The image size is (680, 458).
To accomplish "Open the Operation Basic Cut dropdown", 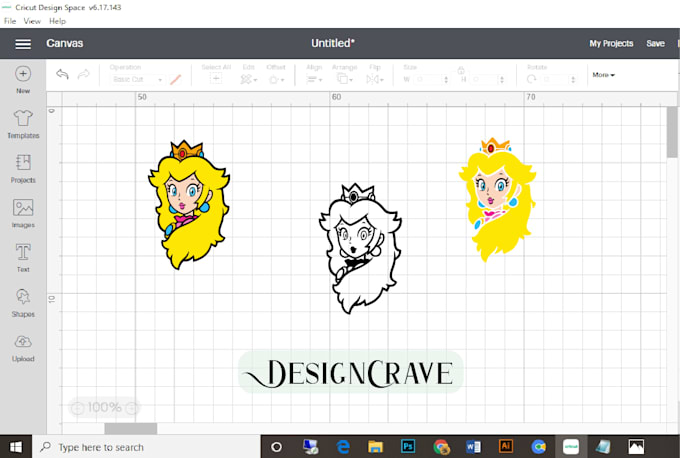I will (137, 79).
